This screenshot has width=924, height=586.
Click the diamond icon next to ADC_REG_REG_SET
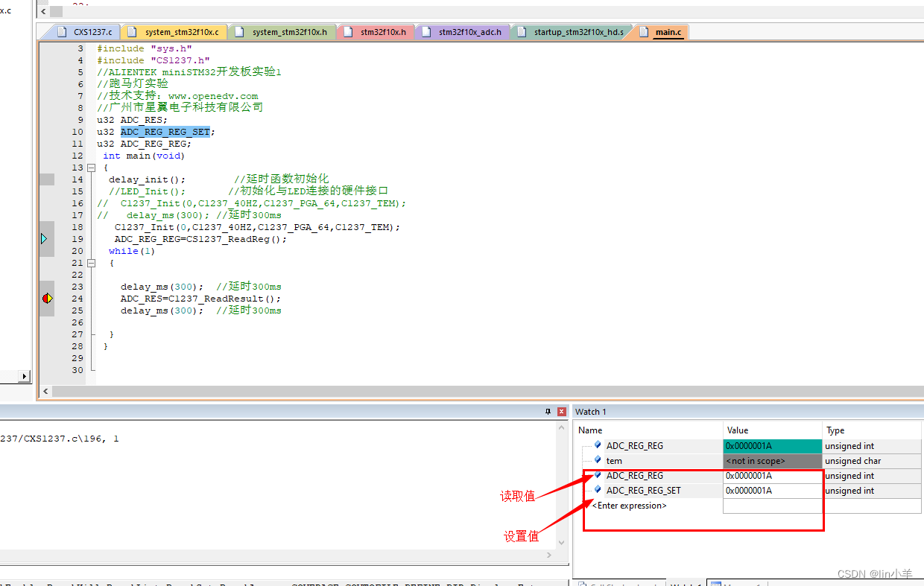[597, 490]
